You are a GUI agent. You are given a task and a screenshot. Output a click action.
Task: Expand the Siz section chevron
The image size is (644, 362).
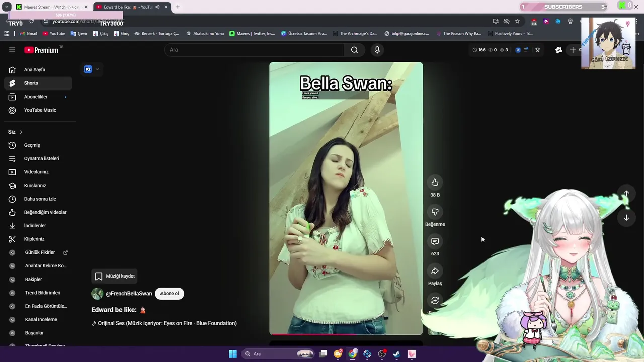coord(21,132)
